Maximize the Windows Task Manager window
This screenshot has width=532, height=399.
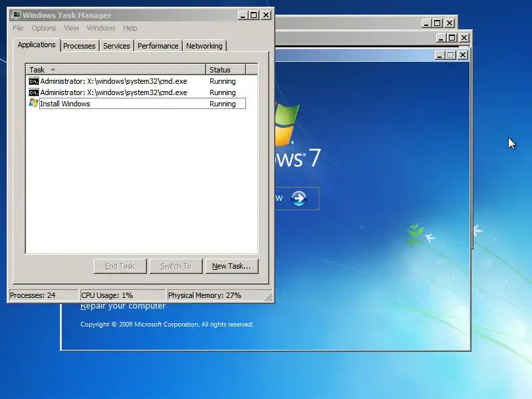point(254,15)
